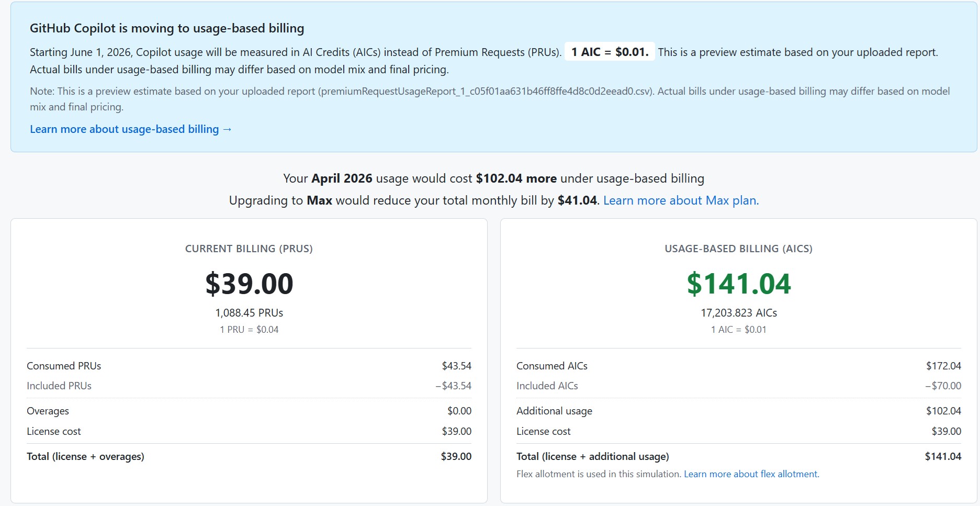The image size is (980, 506).
Task: Click 'License cost' label in the Current Billing card
Action: coord(54,431)
